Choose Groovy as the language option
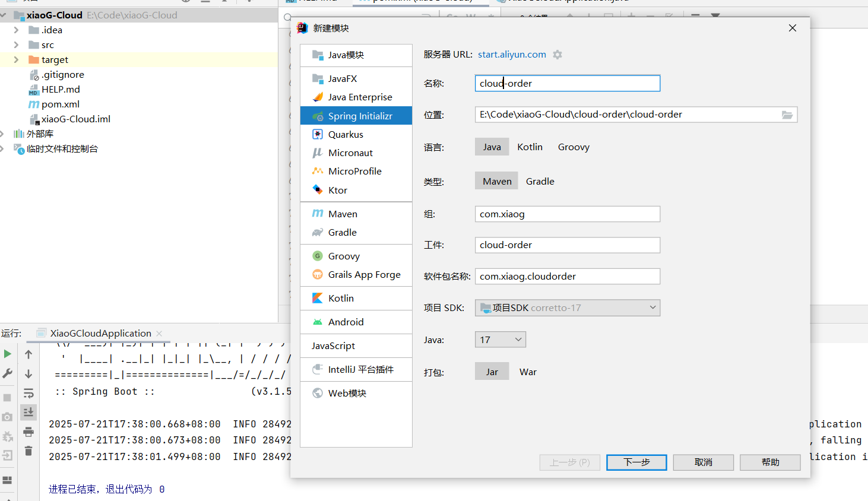The height and width of the screenshot is (501, 868). pos(574,147)
